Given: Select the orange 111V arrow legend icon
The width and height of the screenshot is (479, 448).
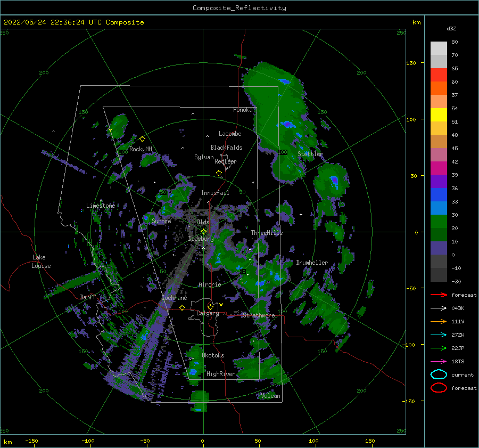Looking at the screenshot, I should pos(439,321).
